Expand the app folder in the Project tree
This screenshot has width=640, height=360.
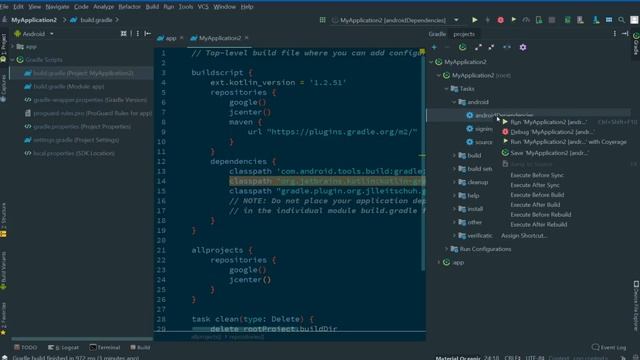[12, 47]
